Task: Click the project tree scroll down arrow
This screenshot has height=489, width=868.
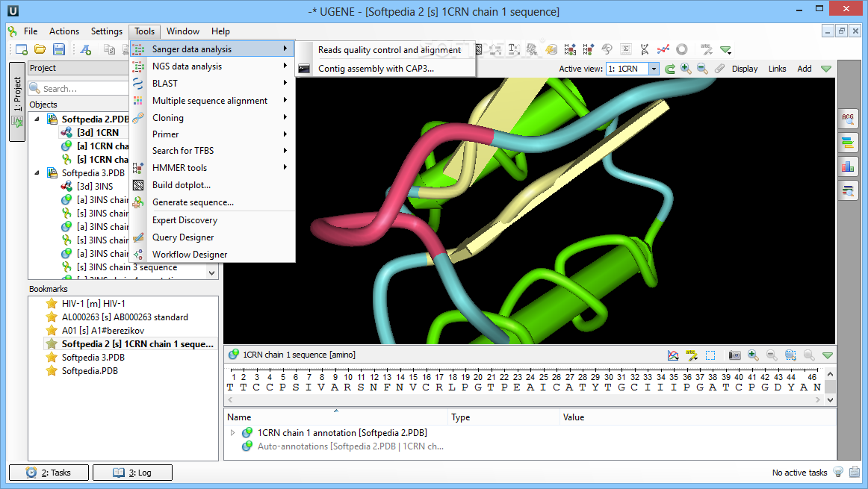Action: (211, 272)
